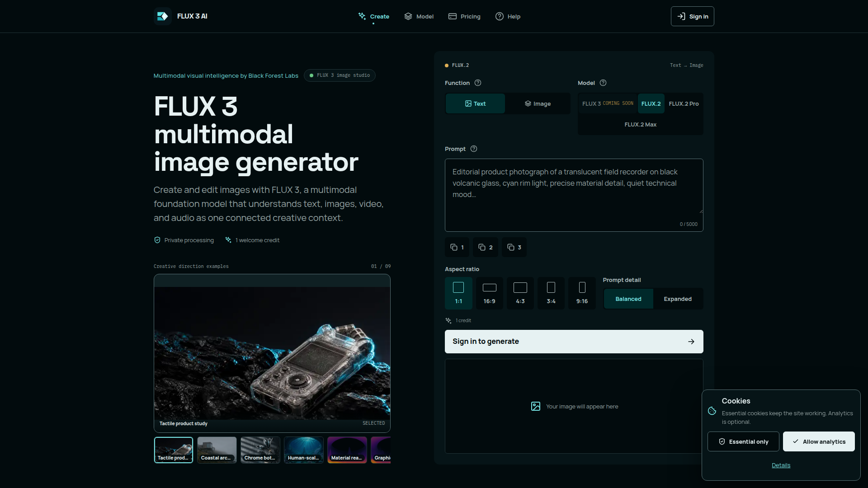This screenshot has width=868, height=488.
Task: Set image count to 3
Action: pyautogui.click(x=514, y=247)
